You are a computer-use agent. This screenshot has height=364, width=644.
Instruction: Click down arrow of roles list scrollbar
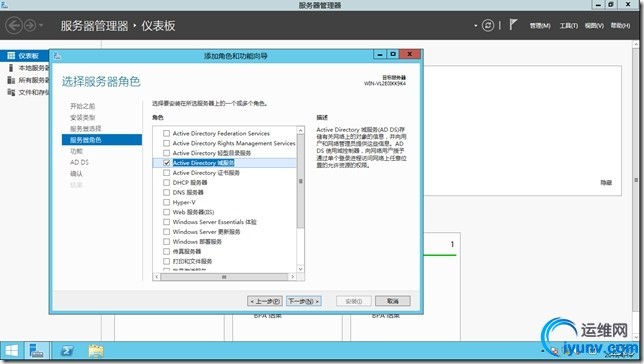click(x=301, y=269)
